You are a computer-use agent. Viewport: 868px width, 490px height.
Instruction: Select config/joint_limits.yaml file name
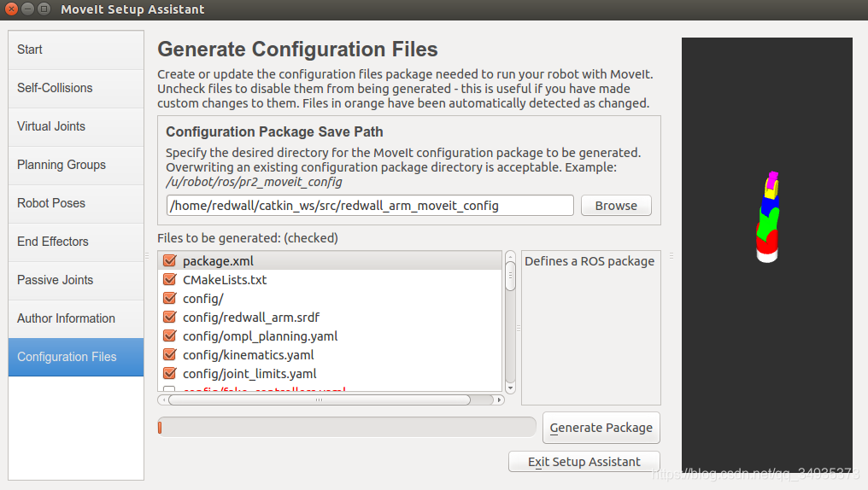coord(249,374)
